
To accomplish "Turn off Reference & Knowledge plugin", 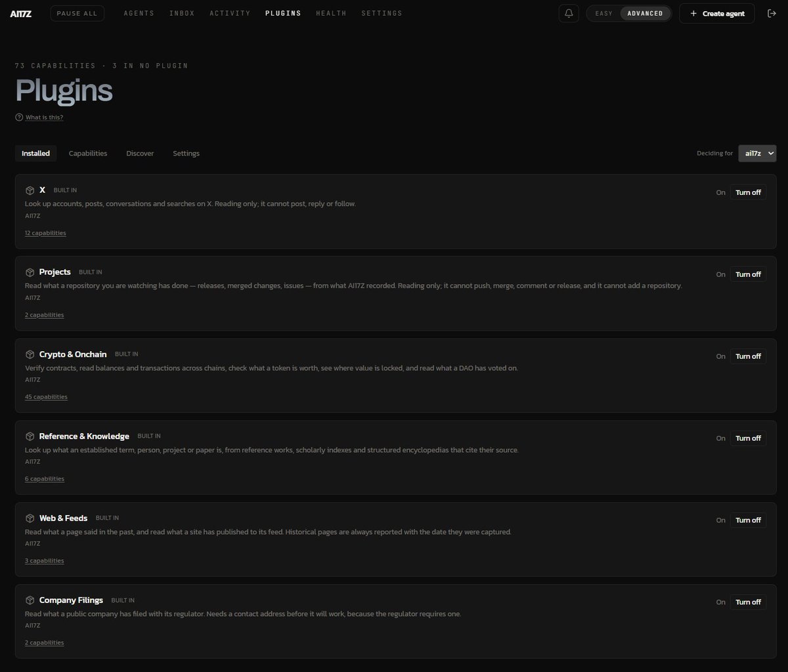I will (748, 438).
